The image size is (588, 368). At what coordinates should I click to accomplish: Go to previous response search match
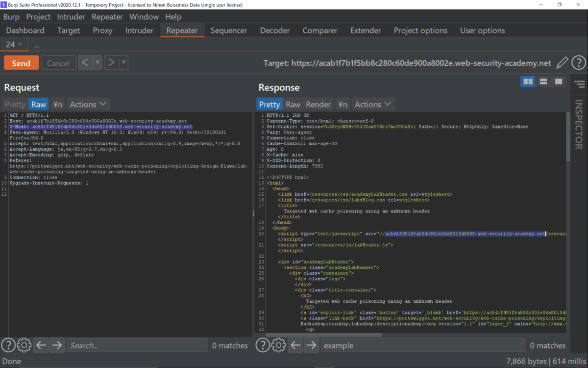click(295, 345)
